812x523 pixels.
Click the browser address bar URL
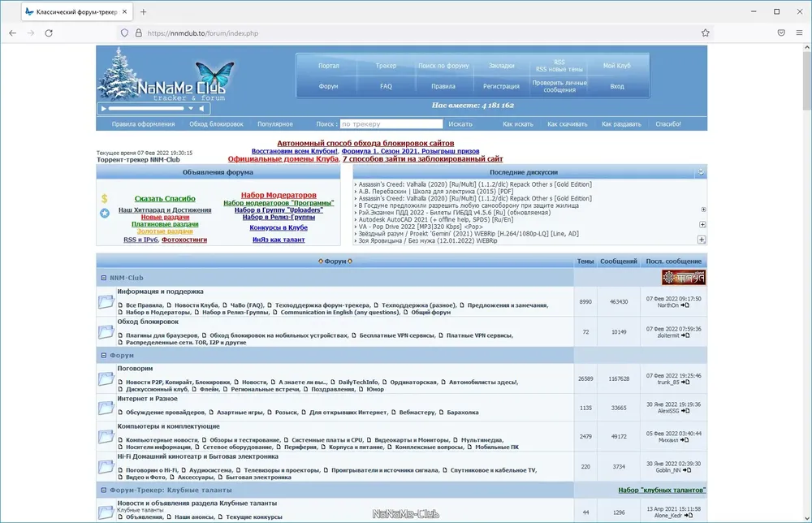pyautogui.click(x=202, y=33)
